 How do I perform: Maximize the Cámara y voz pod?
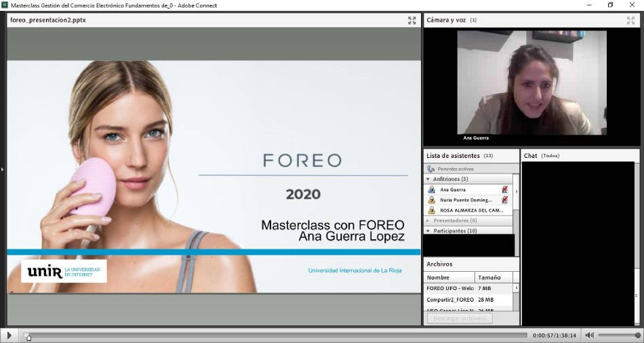click(630, 20)
